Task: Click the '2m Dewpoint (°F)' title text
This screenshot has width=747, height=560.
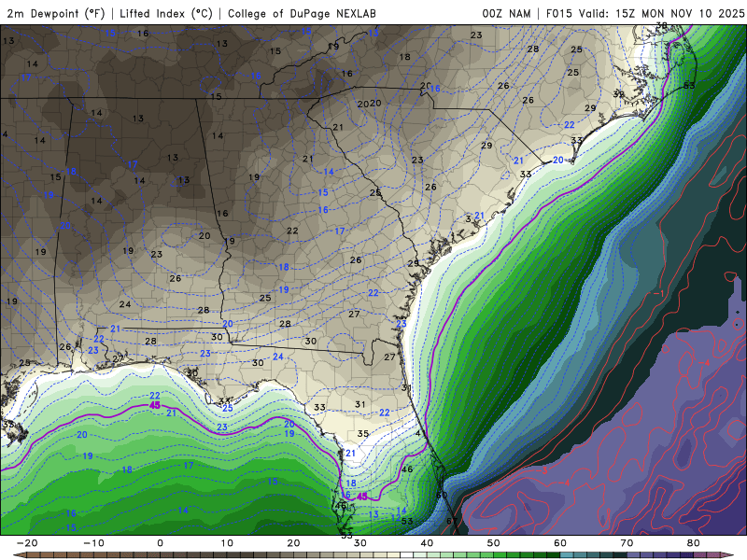Action: pyautogui.click(x=56, y=13)
